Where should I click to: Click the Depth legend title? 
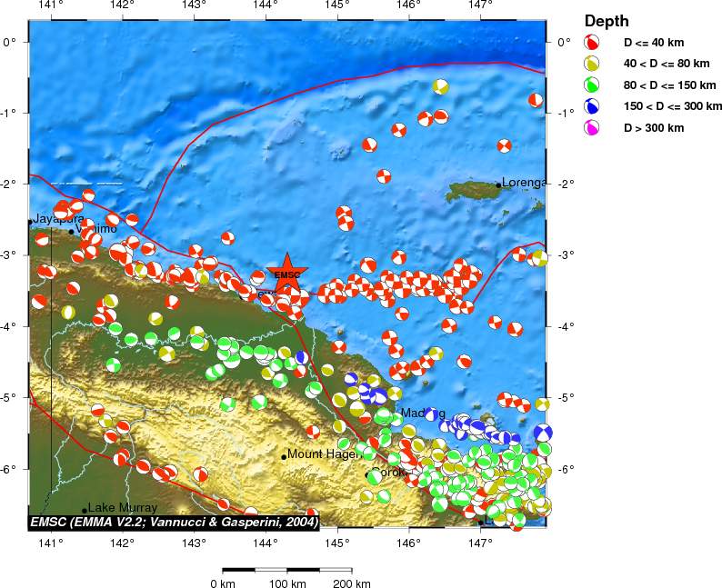pos(607,21)
